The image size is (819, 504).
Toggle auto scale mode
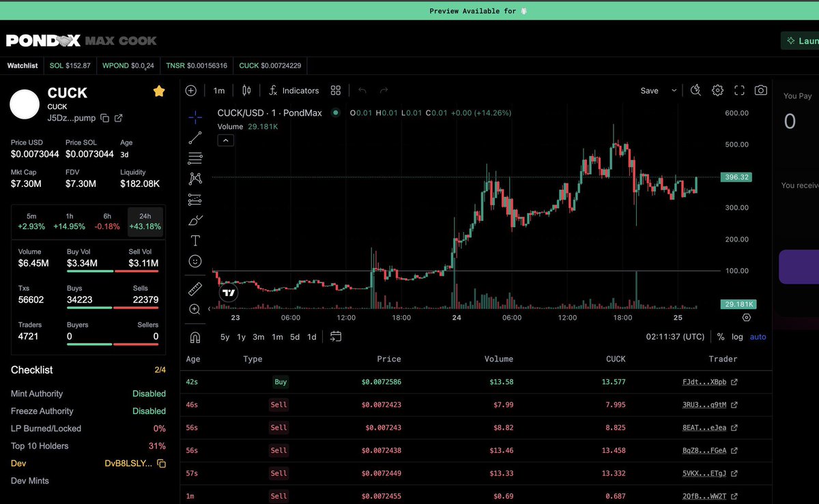click(758, 337)
